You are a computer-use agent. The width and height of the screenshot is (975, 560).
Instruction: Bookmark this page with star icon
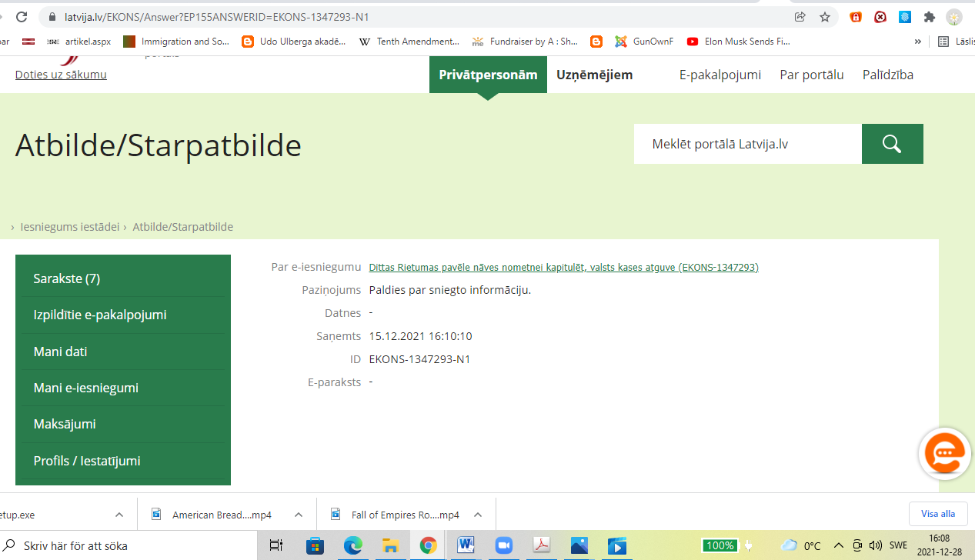point(825,17)
